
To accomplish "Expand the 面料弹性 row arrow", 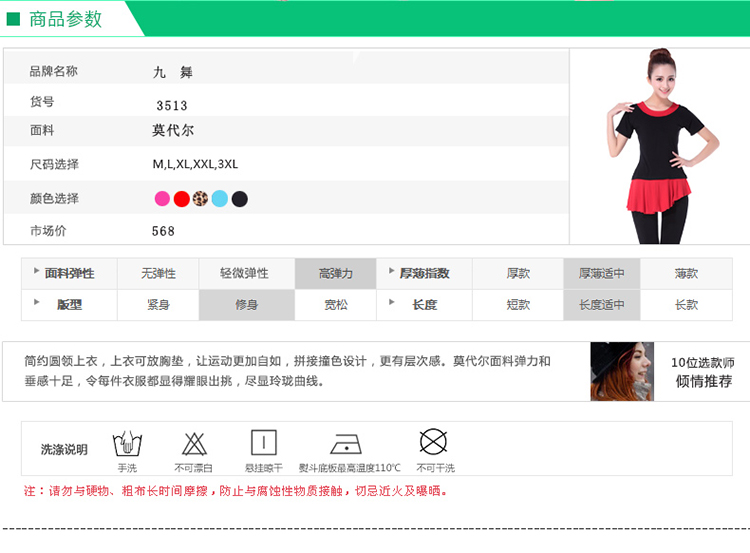I will point(37,271).
